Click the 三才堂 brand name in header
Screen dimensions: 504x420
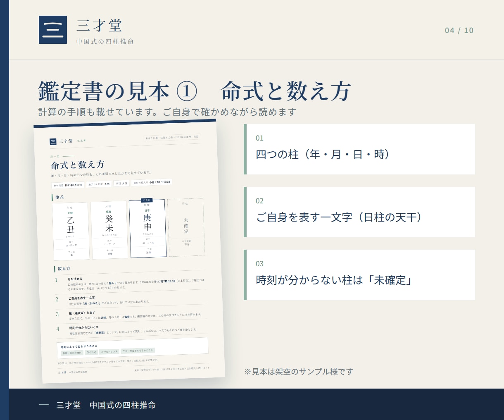tap(100, 26)
